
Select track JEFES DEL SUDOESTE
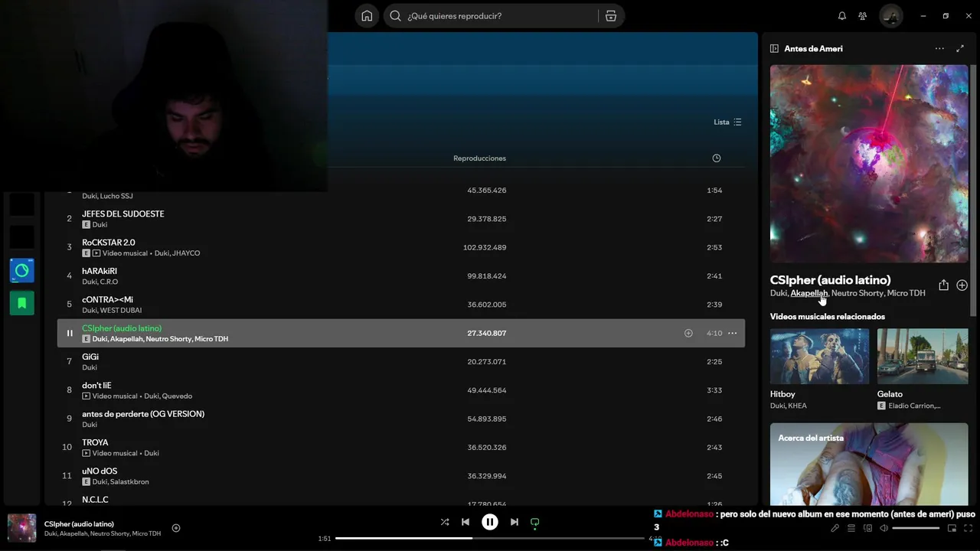[123, 214]
